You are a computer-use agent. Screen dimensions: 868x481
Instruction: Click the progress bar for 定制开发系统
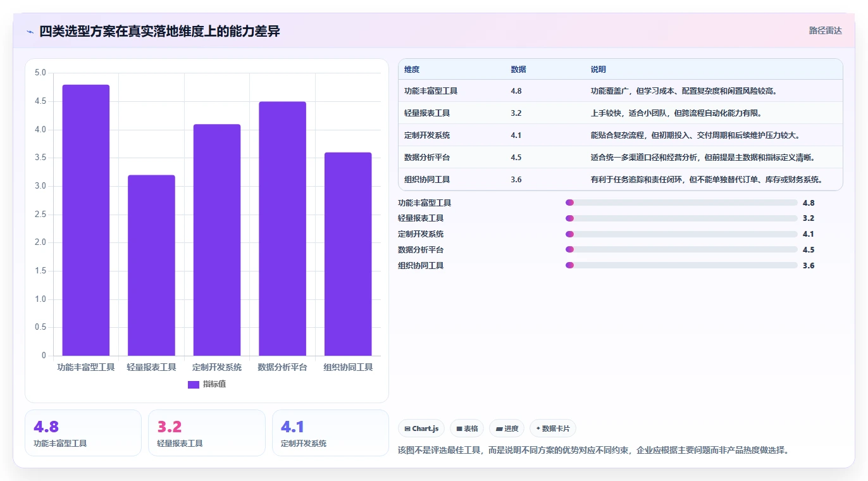tap(681, 234)
